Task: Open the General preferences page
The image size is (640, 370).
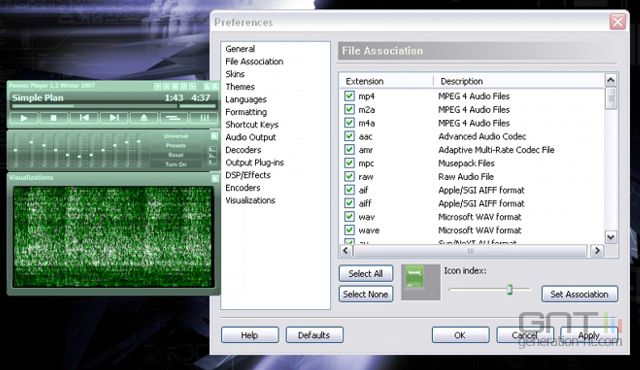Action: click(240, 49)
